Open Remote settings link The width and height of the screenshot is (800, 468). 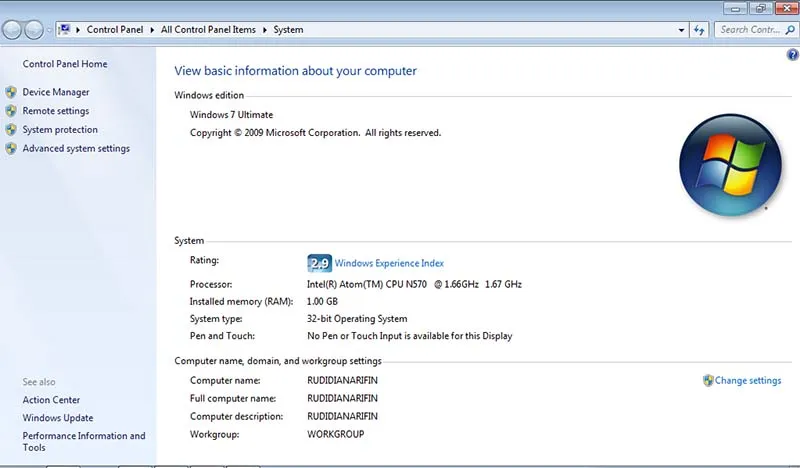[x=56, y=111]
